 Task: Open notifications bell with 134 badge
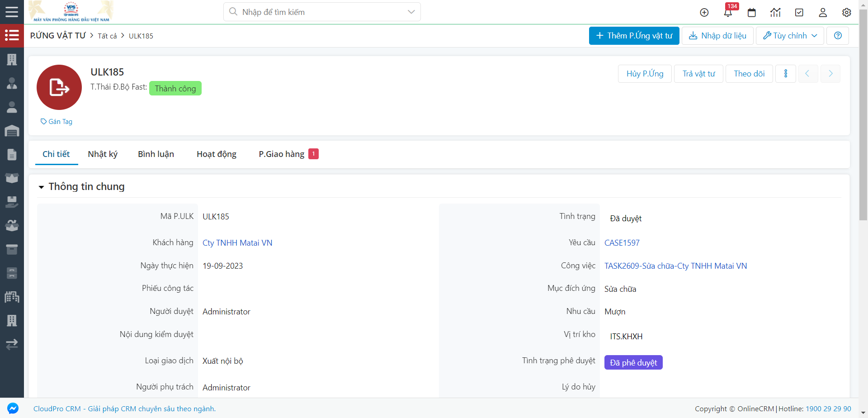[728, 12]
